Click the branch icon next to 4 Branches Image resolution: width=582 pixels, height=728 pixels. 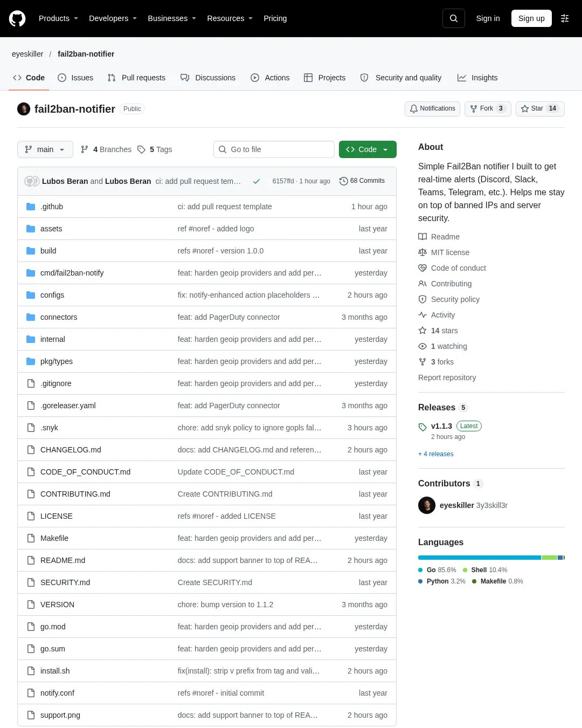[x=85, y=149]
